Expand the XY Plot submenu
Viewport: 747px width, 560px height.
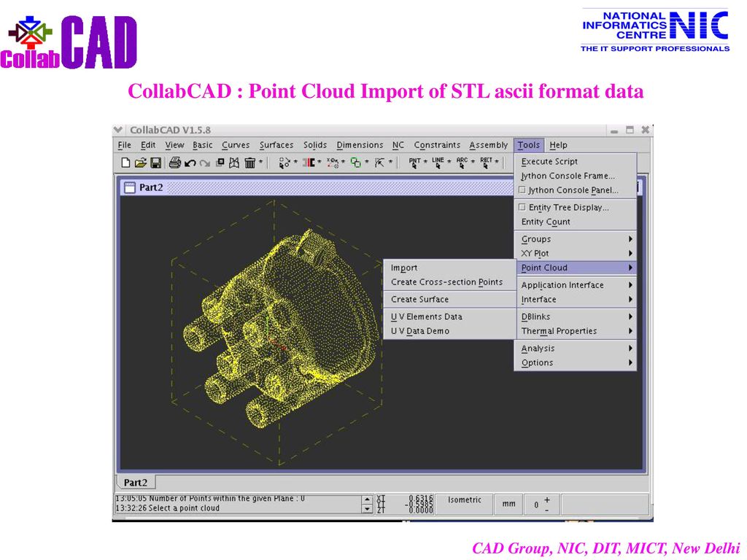tap(576, 253)
